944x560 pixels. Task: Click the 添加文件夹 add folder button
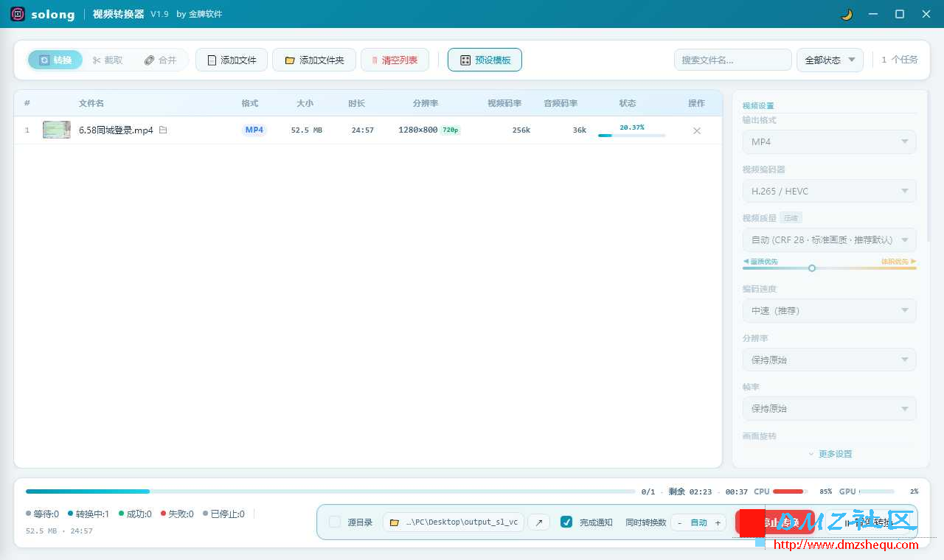314,60
